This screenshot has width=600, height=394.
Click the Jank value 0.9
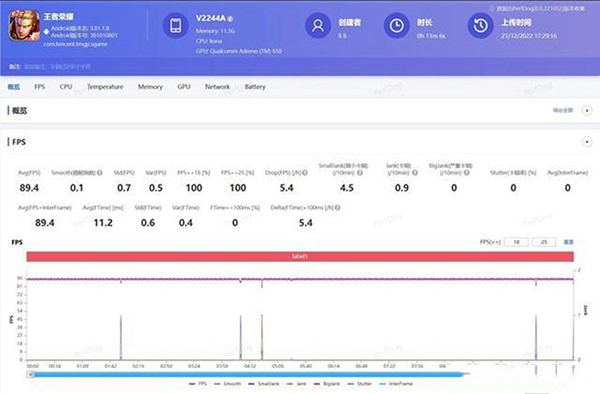coord(402,188)
